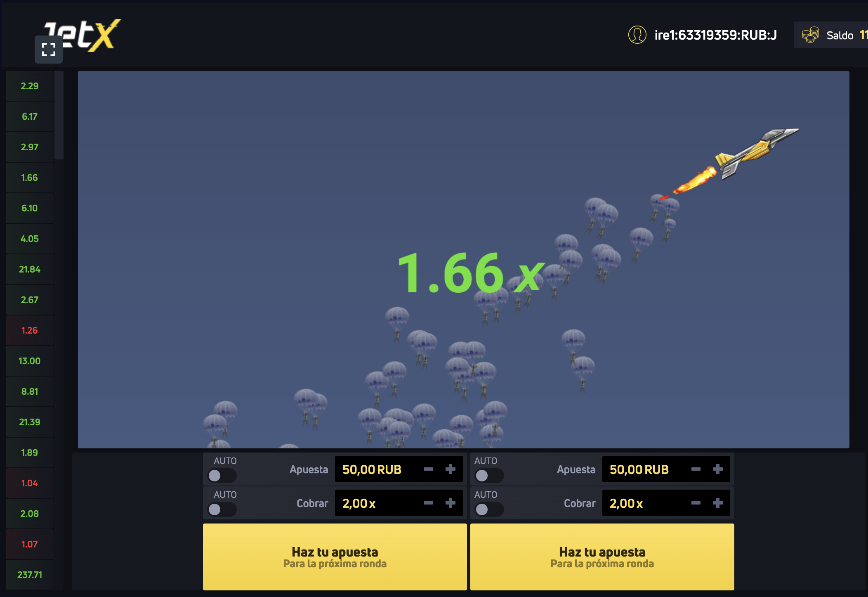This screenshot has height=597, width=868.
Task: Toggle AUTO bet on right panel
Action: pyautogui.click(x=489, y=476)
